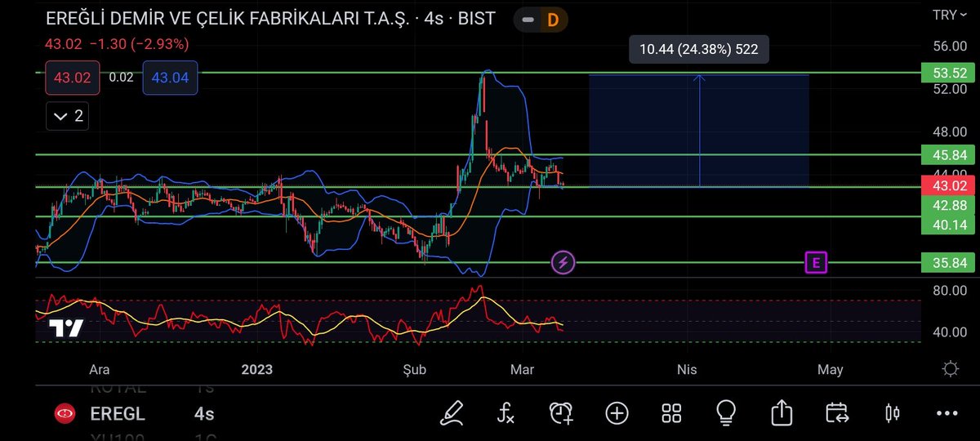Image resolution: width=980 pixels, height=441 pixels.
Task: Open the TRY currency dropdown
Action: [950, 15]
